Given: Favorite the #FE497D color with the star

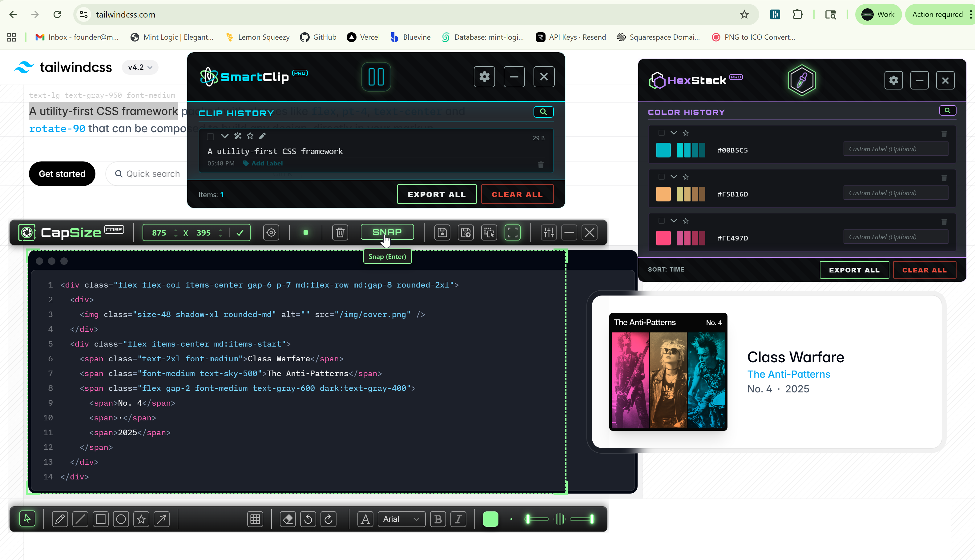Looking at the screenshot, I should (686, 221).
